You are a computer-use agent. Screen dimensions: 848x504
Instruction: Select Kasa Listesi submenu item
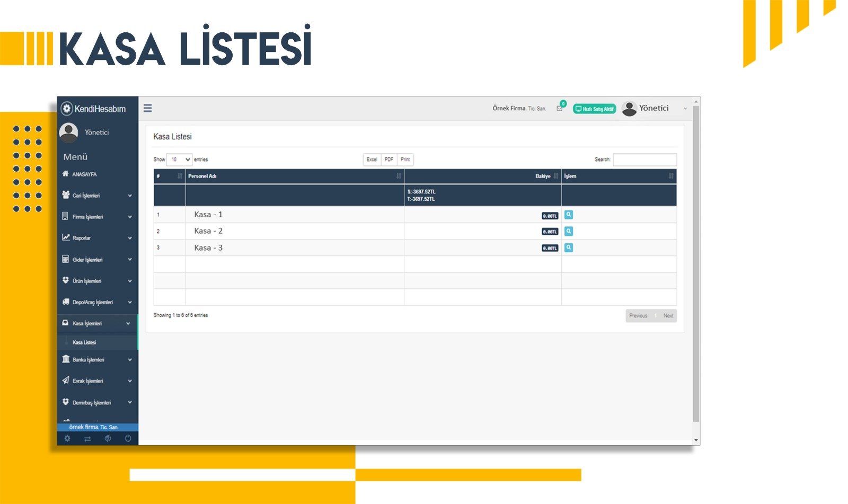coord(84,342)
